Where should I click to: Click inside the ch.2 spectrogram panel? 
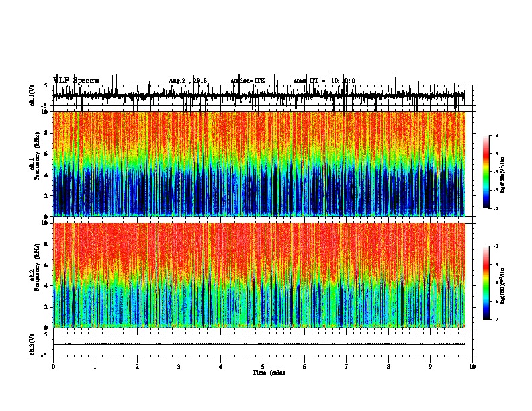[x=259, y=275]
